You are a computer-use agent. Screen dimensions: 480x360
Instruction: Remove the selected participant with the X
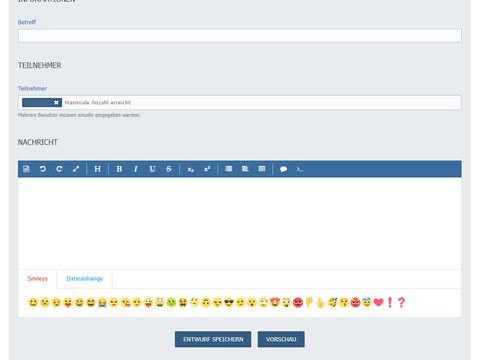tap(56, 102)
